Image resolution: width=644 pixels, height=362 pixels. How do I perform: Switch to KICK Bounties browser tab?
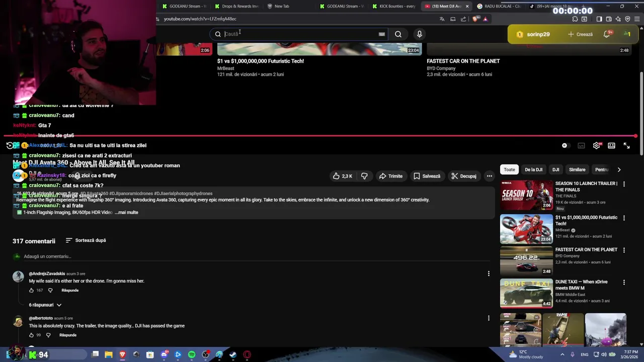pyautogui.click(x=394, y=6)
